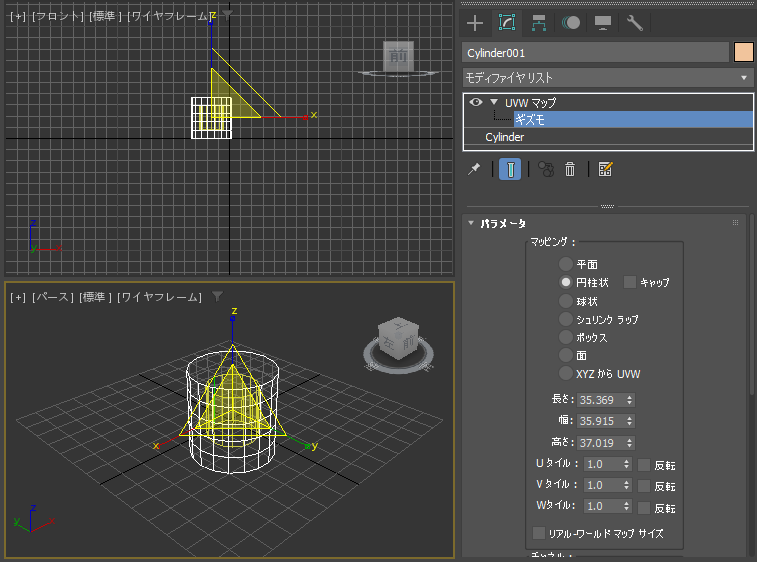Open モディファイヤ リスト dropdown

click(607, 77)
